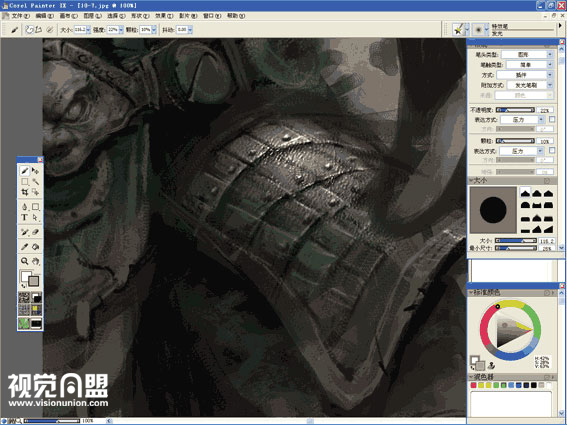Screen dimensions: 567x425
Task: Open the 选择 Select menu
Action: click(116, 16)
